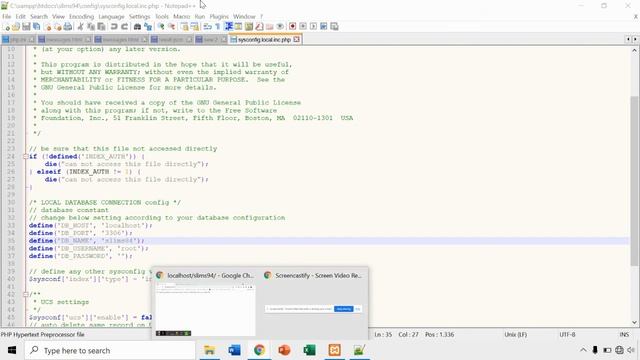Open Find with binoculars icon
This screenshot has height=360, width=640.
[x=138, y=27]
